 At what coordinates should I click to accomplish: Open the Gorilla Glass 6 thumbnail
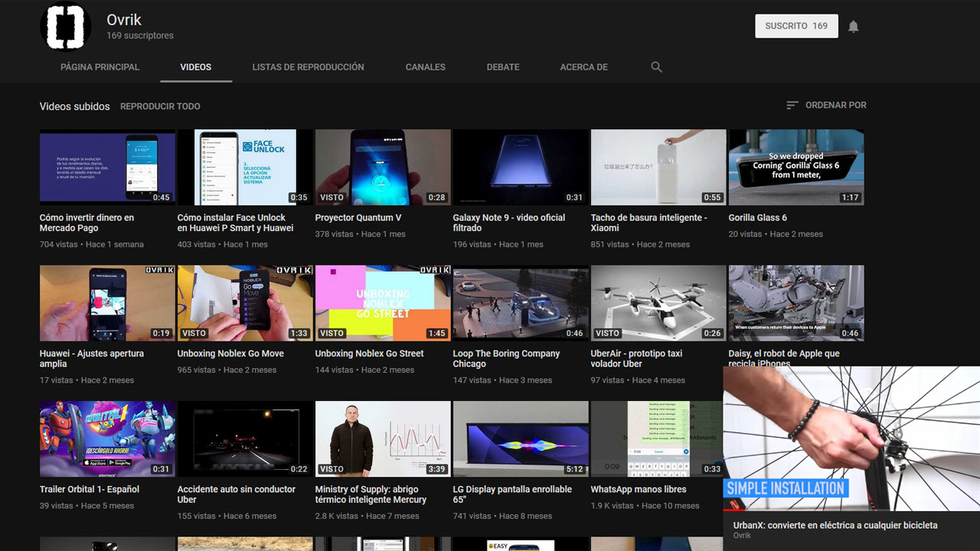[796, 167]
